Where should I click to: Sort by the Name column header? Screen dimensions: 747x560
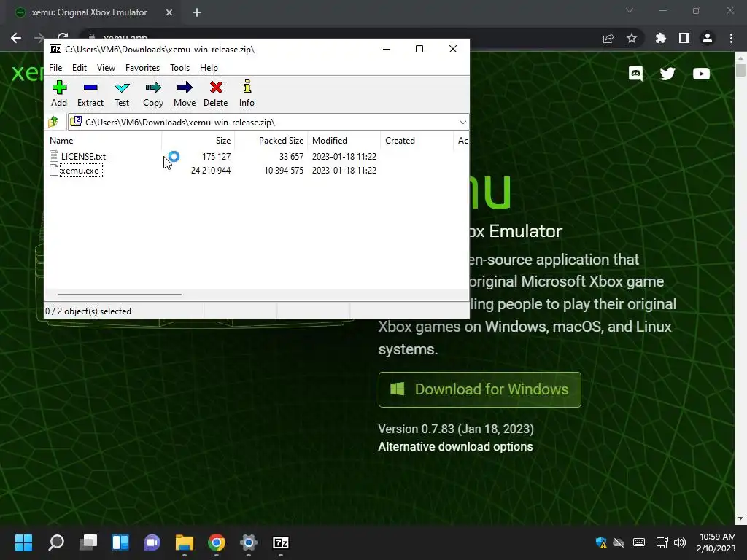pyautogui.click(x=103, y=141)
